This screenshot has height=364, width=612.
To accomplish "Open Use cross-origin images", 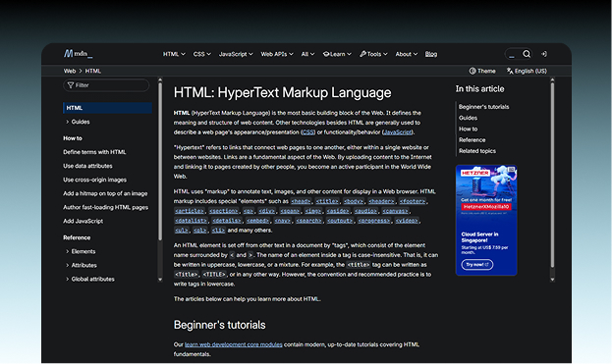I will (95, 180).
